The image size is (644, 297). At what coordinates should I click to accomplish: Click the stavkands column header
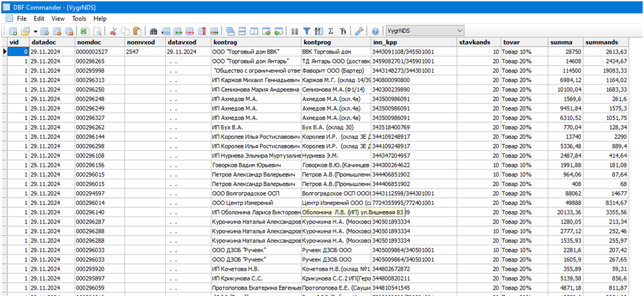coord(478,42)
